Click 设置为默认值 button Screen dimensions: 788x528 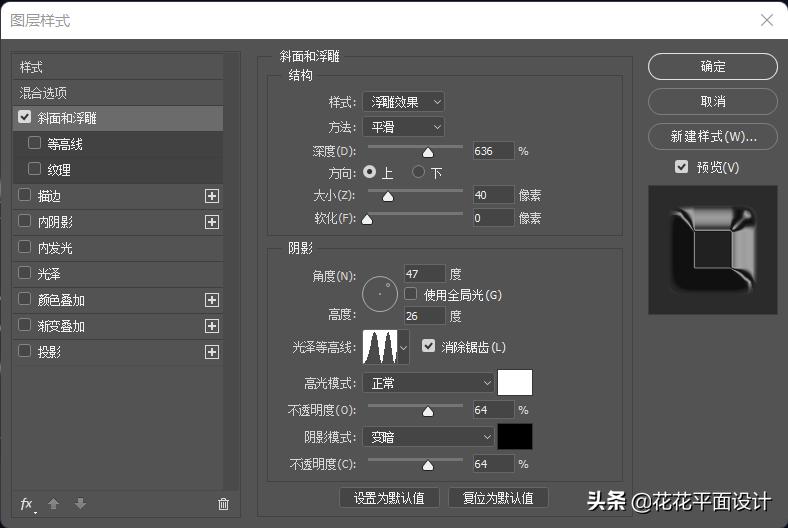(389, 498)
